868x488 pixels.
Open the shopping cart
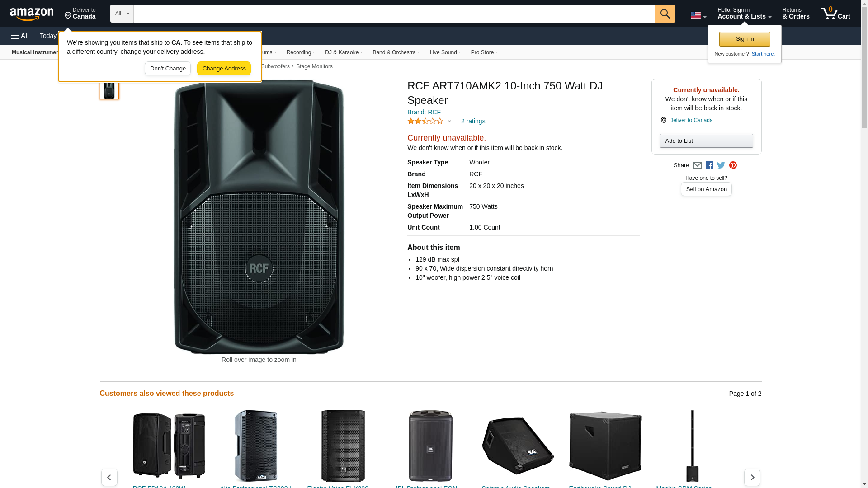coord(835,14)
